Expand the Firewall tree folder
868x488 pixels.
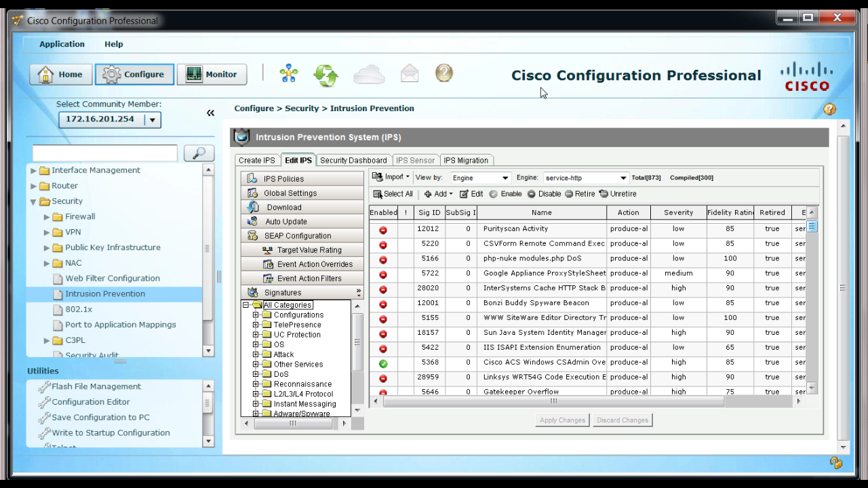tap(47, 217)
